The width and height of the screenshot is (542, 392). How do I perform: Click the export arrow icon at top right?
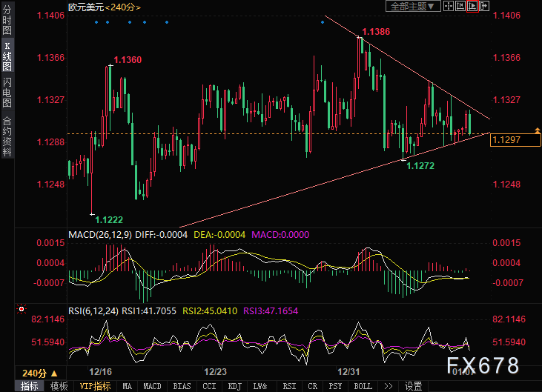[484, 6]
